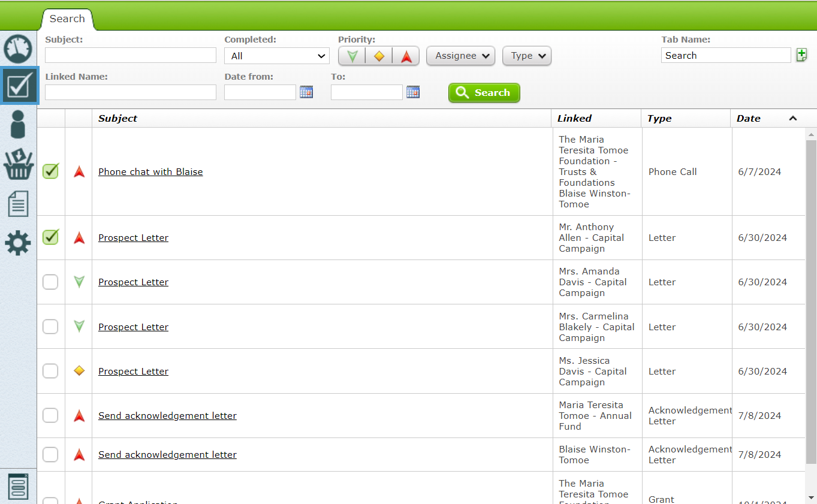817x504 pixels.
Task: Expand the Type filter dropdown
Action: pyautogui.click(x=527, y=56)
